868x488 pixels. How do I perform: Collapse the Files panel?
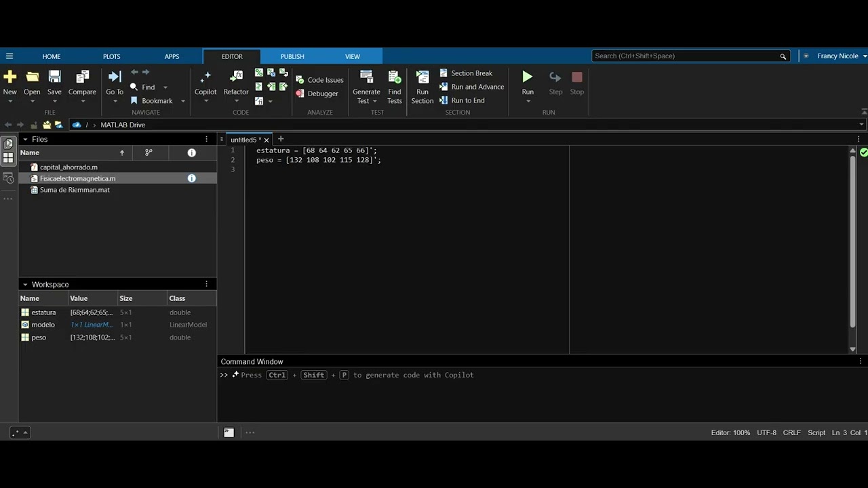pos(25,139)
